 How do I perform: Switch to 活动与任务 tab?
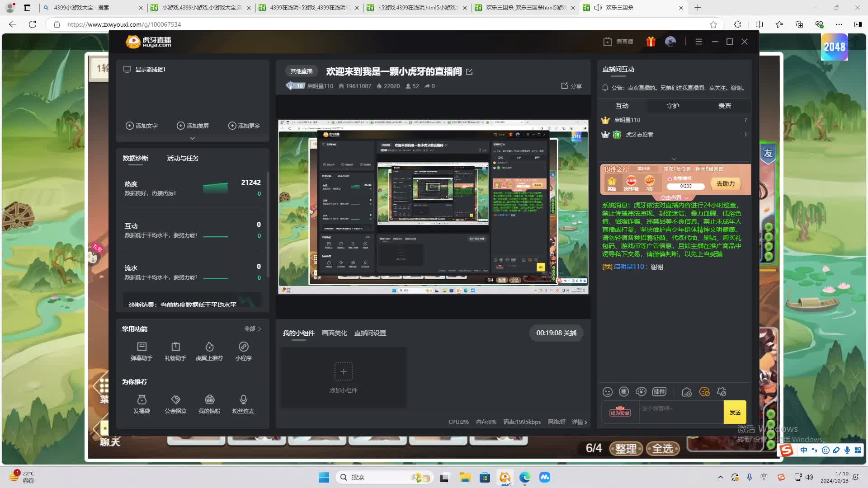(x=183, y=158)
